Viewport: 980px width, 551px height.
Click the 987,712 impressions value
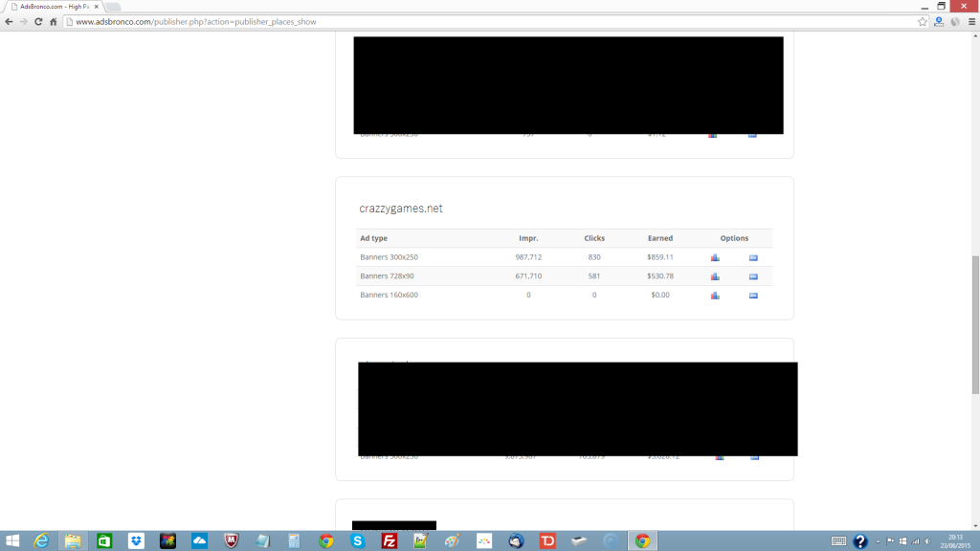(528, 257)
